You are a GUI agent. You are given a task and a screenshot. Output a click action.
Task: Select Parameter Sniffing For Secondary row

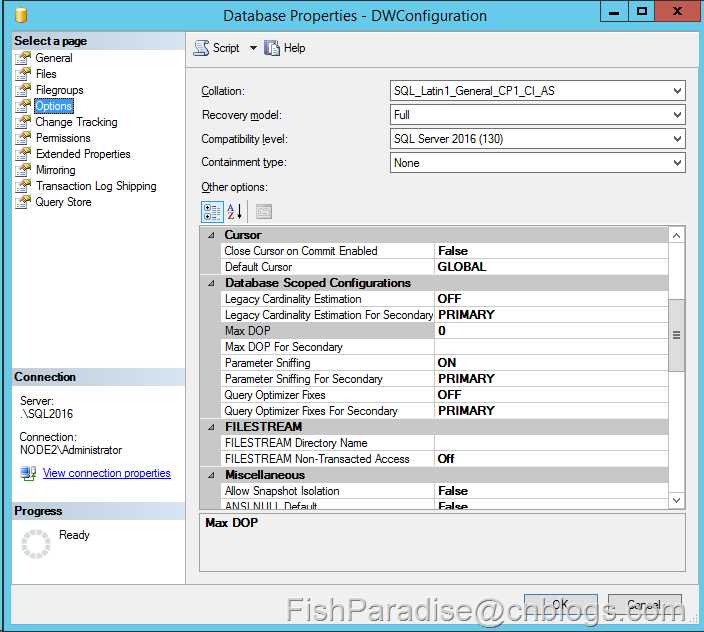tap(444, 379)
